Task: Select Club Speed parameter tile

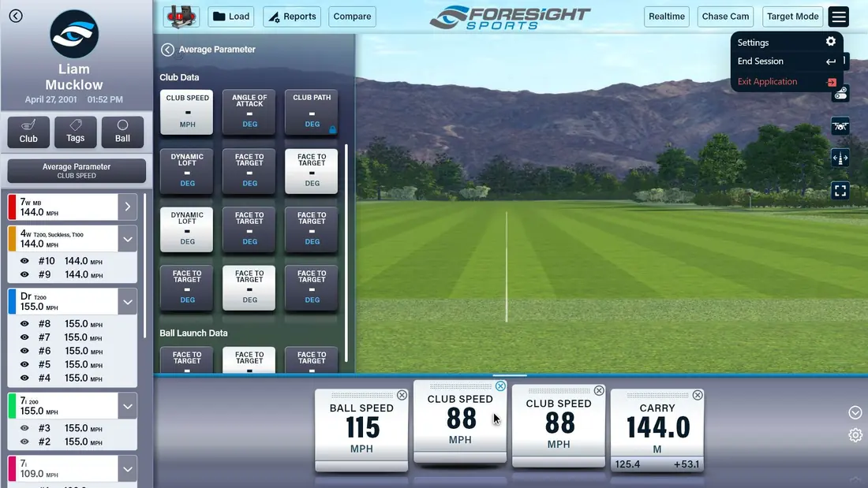Action: pyautogui.click(x=187, y=112)
